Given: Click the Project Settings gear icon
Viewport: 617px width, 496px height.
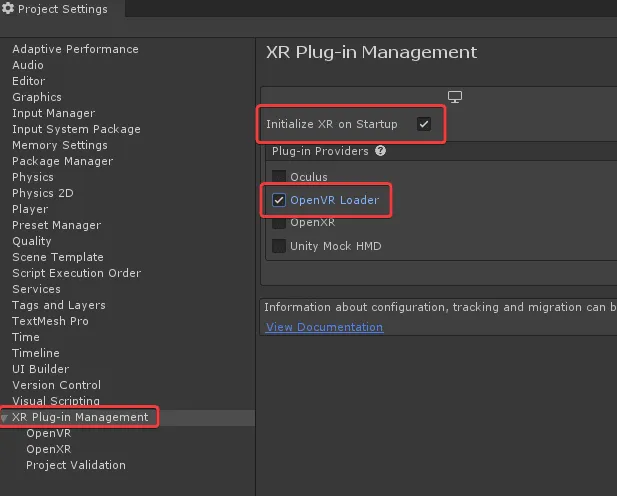Looking at the screenshot, I should [9, 9].
